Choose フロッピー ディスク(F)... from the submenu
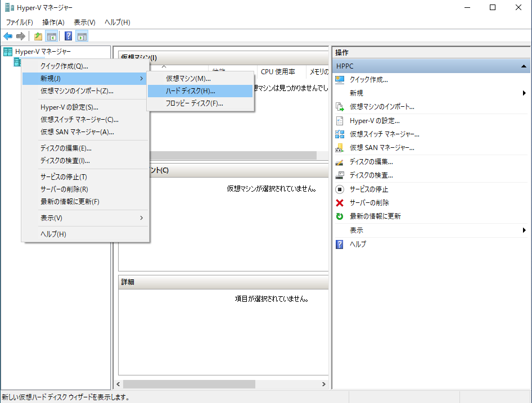This screenshot has height=403, width=532. pos(200,103)
